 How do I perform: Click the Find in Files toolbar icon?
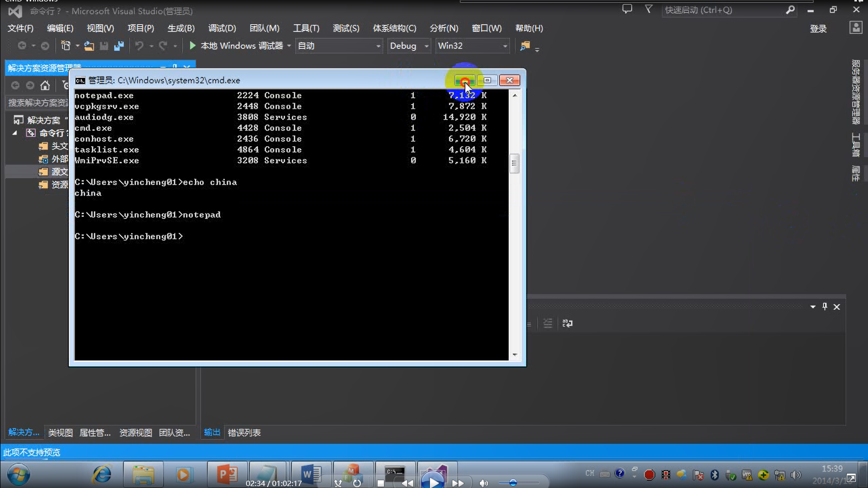(525, 46)
